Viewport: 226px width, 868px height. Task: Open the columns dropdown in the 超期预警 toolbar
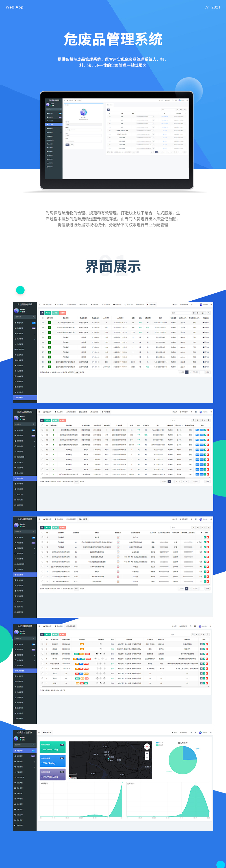[198, 313]
